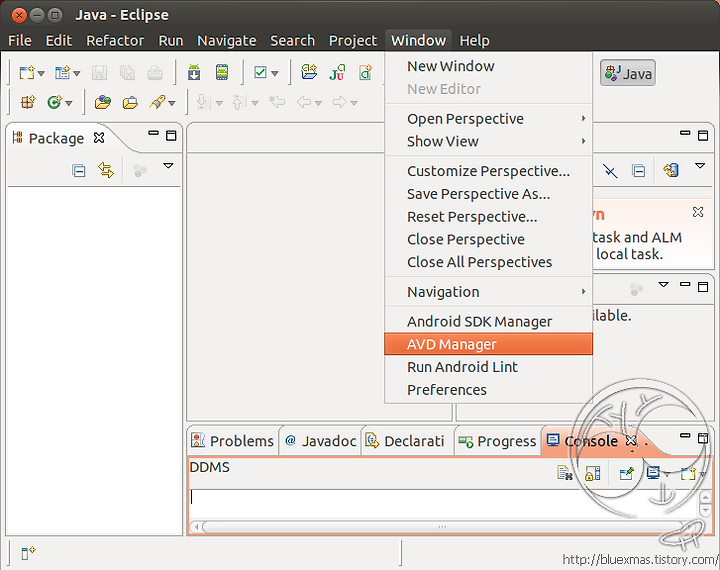Open the New file dropdown arrow
Viewport: 720px width, 570px height.
[41, 73]
